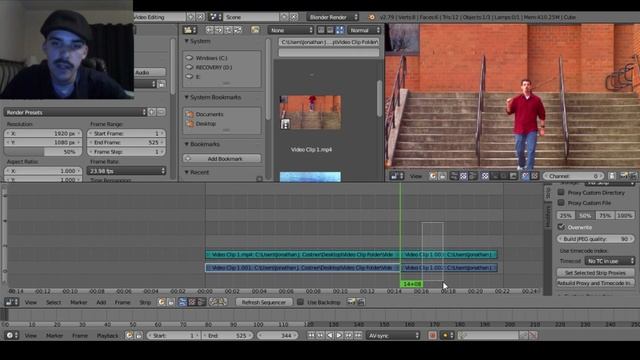This screenshot has height=360, width=640.
Task: Refresh the file browser list
Action: coord(238,30)
